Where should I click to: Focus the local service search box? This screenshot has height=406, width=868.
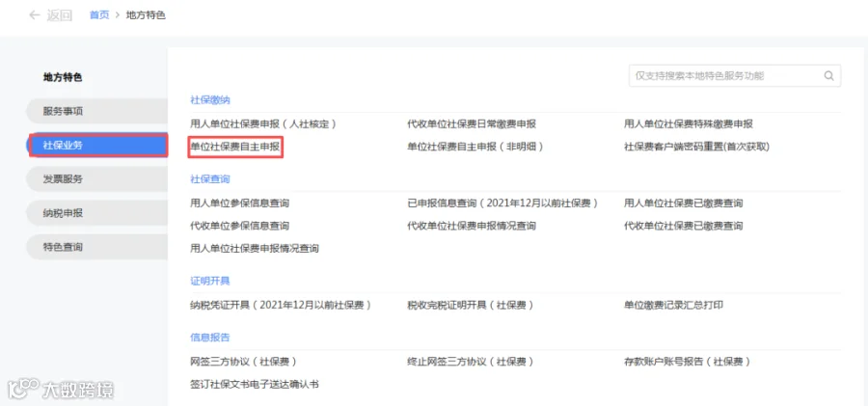coord(735,76)
